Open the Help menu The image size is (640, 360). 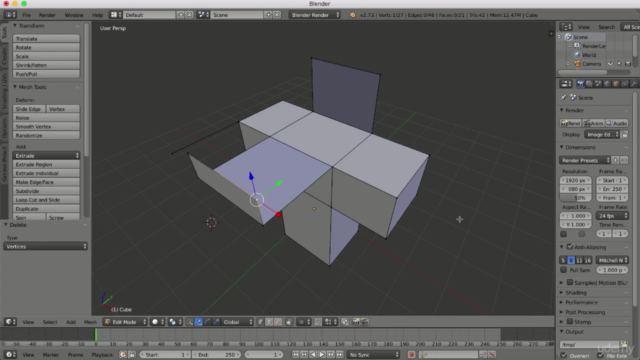click(97, 15)
